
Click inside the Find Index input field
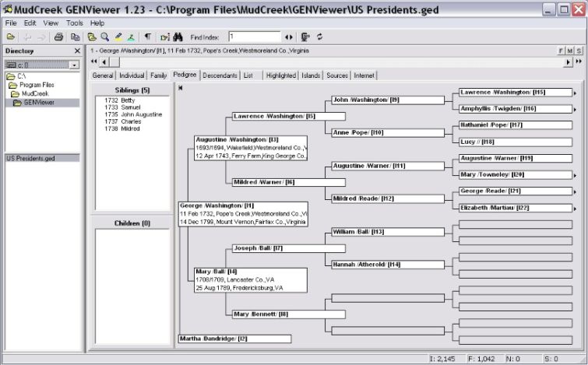(x=254, y=37)
